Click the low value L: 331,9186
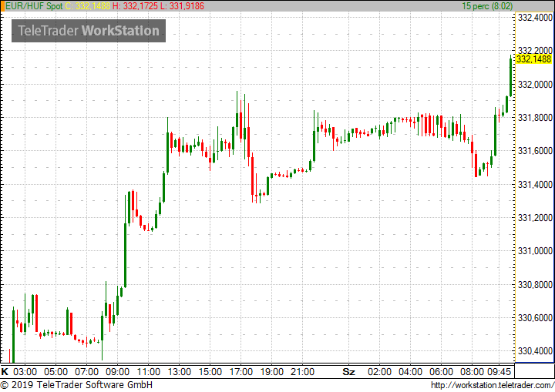Image resolution: width=555 pixels, height=392 pixels. (x=182, y=6)
